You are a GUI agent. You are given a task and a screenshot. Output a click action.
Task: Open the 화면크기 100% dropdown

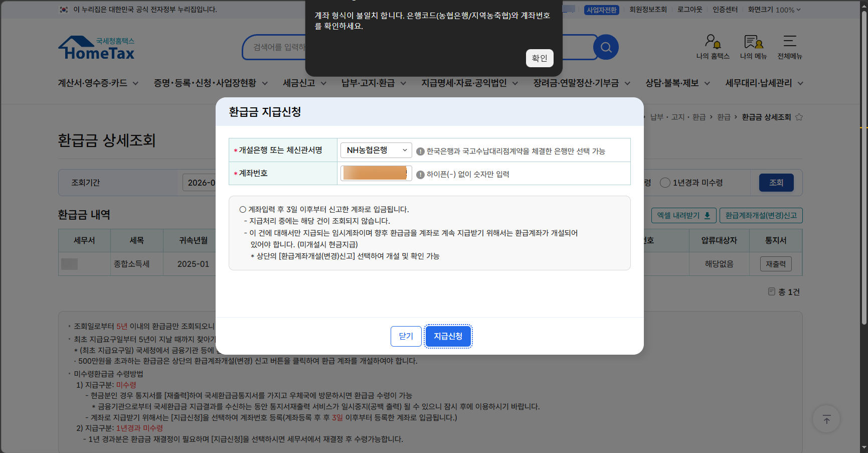pos(774,10)
